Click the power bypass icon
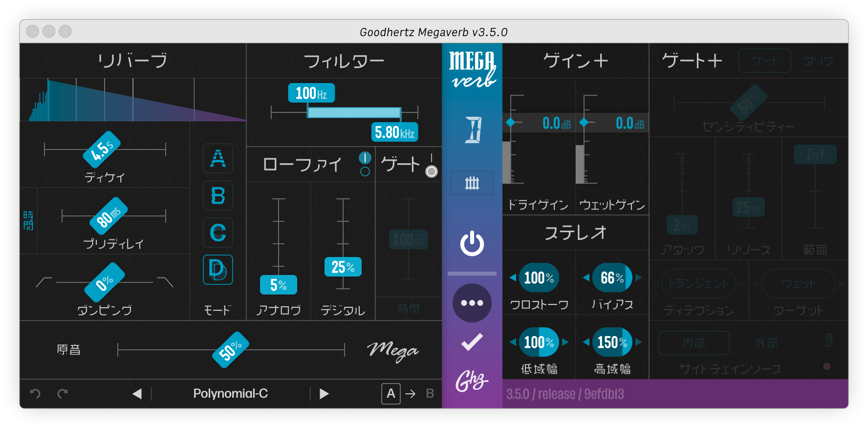The width and height of the screenshot is (868, 428). pos(472,244)
